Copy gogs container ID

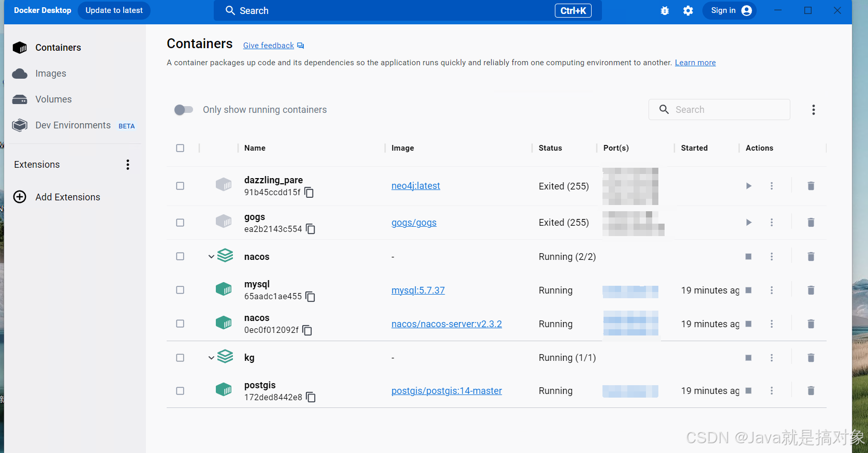click(x=311, y=229)
